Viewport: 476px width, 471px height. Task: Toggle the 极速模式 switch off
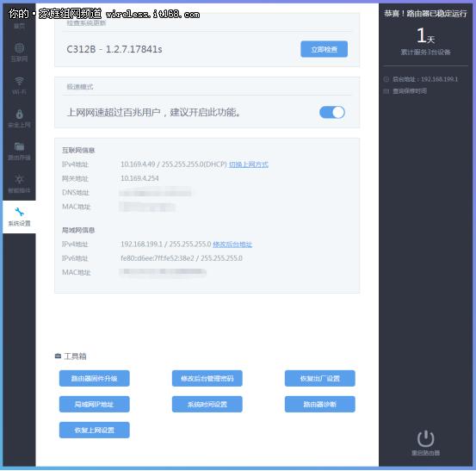pyautogui.click(x=332, y=112)
